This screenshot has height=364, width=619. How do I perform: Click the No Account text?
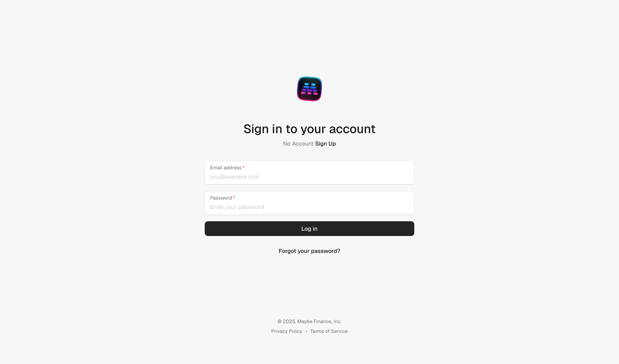pos(298,144)
